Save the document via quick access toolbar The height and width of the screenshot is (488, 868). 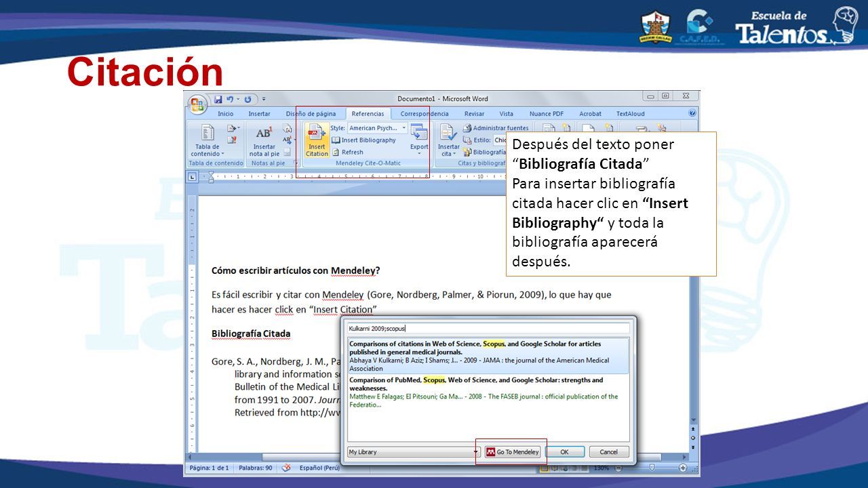tap(218, 99)
